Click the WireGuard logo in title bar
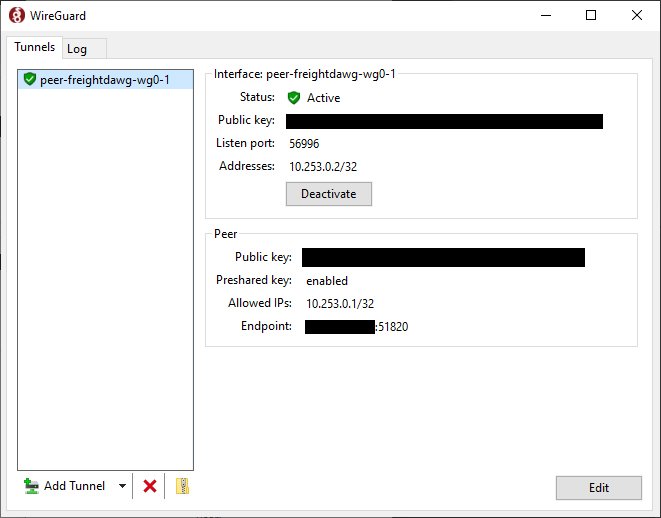The width and height of the screenshot is (661, 518). pyautogui.click(x=17, y=16)
